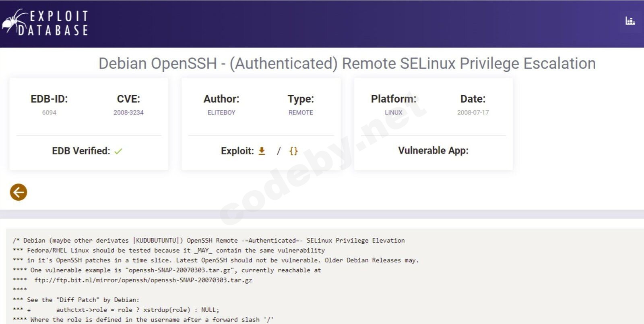The image size is (644, 324).
Task: Click the EDB-ID value 6094
Action: coord(49,112)
